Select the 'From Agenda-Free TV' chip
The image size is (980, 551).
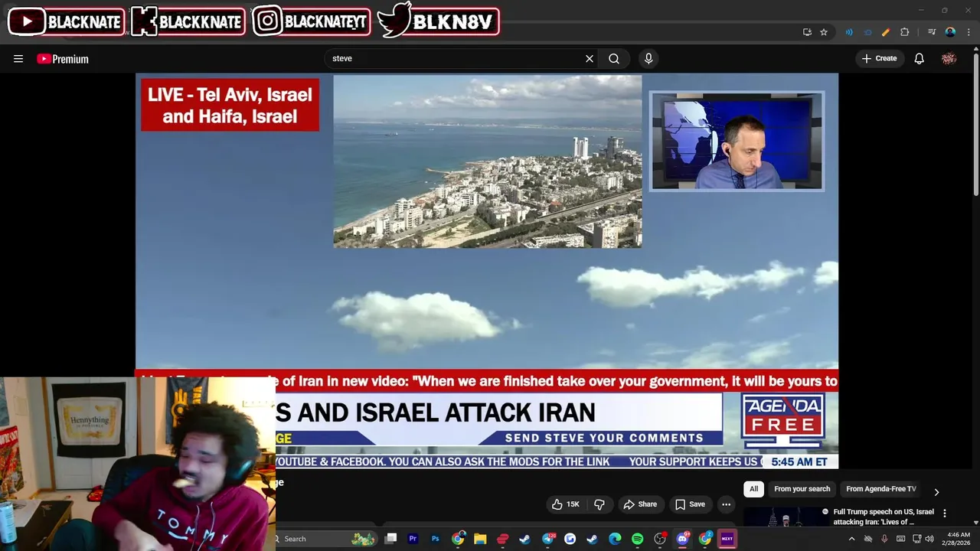880,489
